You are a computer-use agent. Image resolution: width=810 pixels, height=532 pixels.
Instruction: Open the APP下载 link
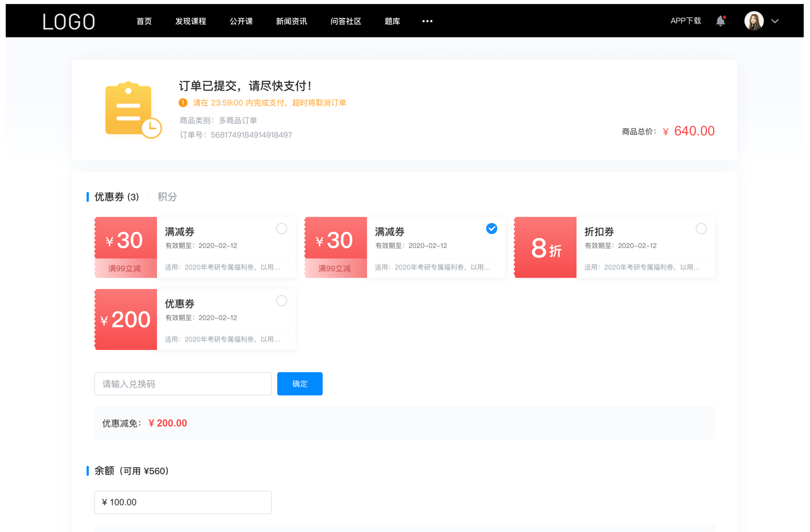[x=685, y=20]
